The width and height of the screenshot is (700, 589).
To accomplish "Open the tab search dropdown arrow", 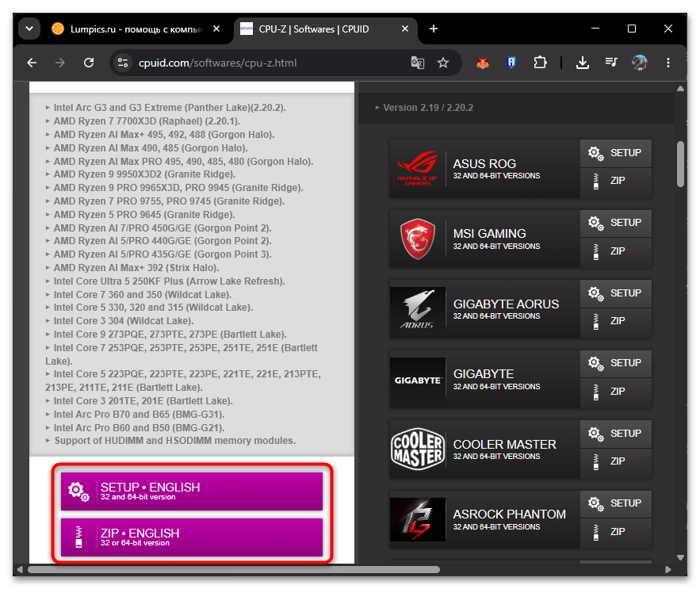I will tap(29, 29).
